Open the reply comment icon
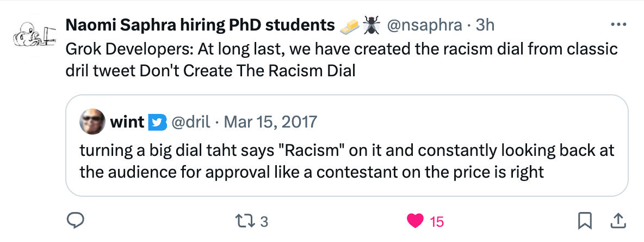This screenshot has width=644, height=242. pos(74,221)
